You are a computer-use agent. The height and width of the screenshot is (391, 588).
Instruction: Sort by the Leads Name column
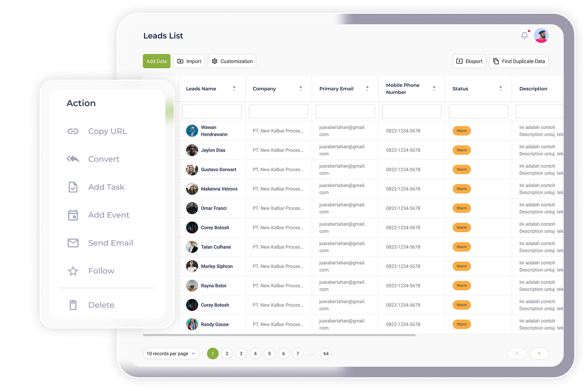point(234,89)
